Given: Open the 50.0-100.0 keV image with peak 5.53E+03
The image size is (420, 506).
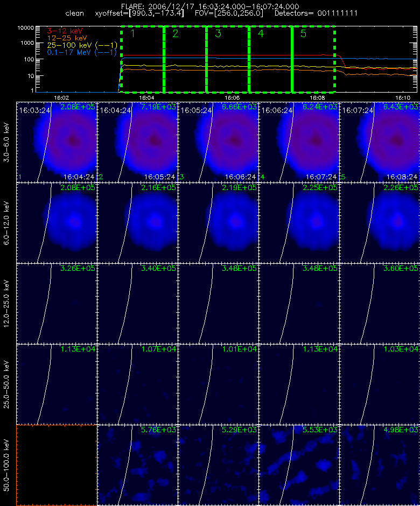Looking at the screenshot, I should (299, 465).
